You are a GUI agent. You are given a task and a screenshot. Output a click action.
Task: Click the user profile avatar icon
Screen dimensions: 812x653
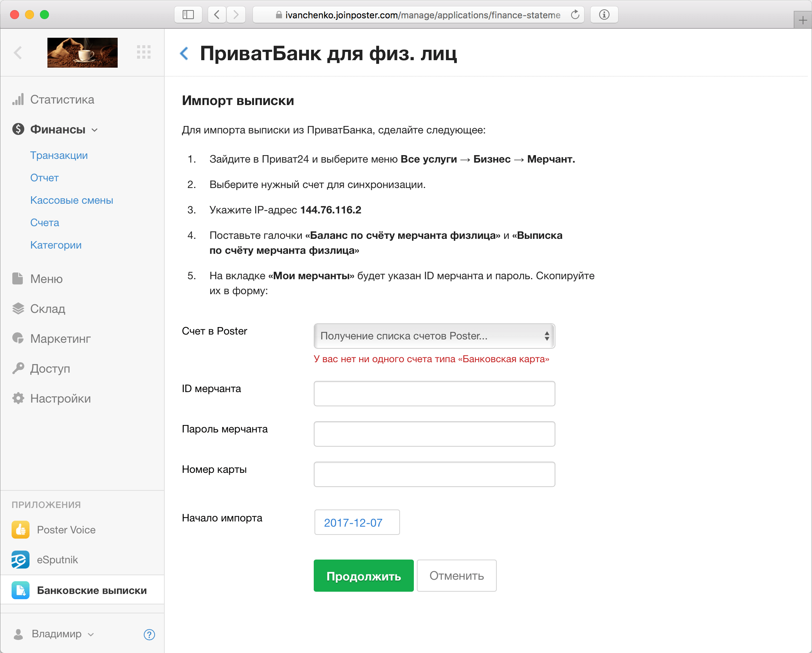coord(18,634)
